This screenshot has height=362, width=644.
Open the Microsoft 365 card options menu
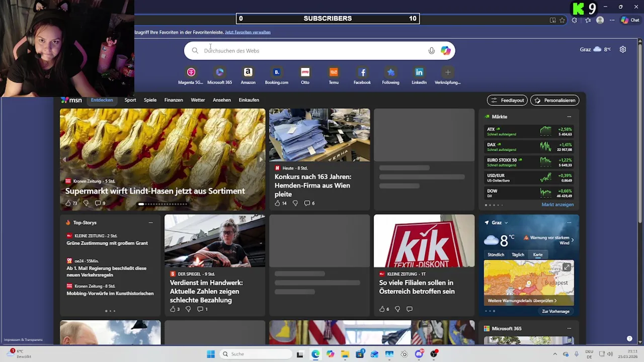(x=569, y=329)
